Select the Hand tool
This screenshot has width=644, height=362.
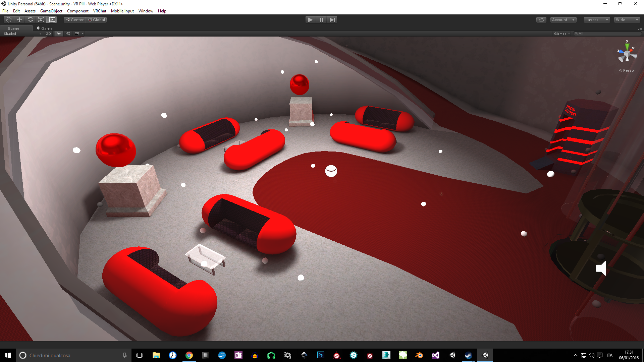tap(9, 20)
